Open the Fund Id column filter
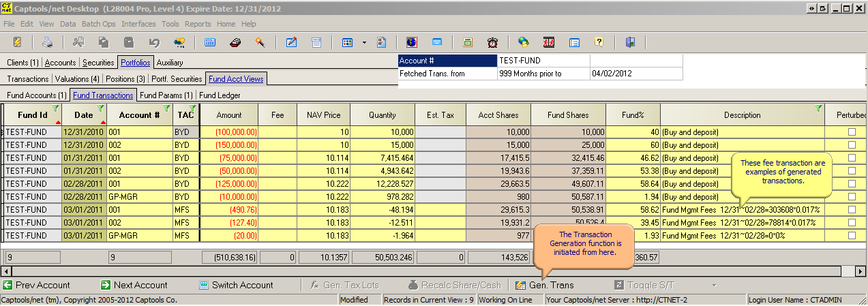The image size is (868, 306). pos(55,108)
